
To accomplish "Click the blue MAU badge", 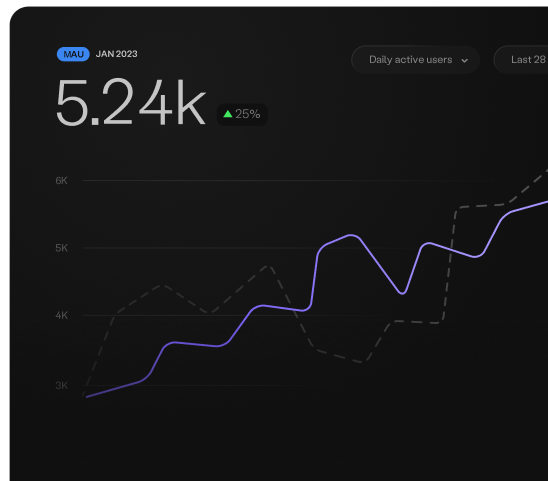I will tap(73, 54).
